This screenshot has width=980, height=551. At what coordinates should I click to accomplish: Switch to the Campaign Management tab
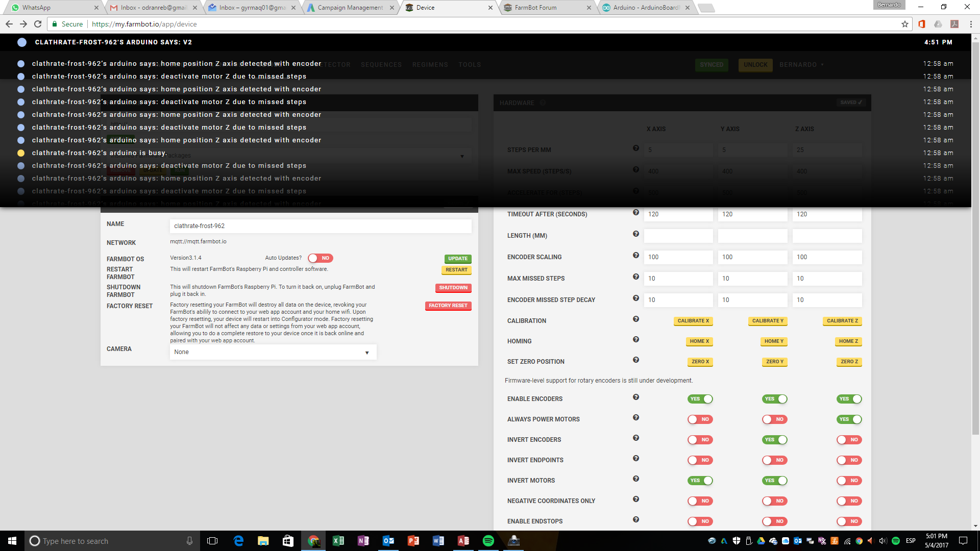point(350,8)
